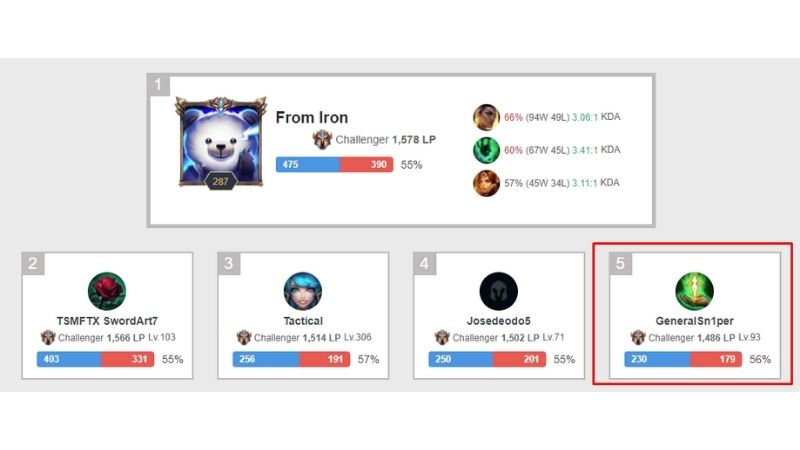The image size is (800, 450).
Task: Click Challenger emblem on Tactical's card
Action: [244, 338]
